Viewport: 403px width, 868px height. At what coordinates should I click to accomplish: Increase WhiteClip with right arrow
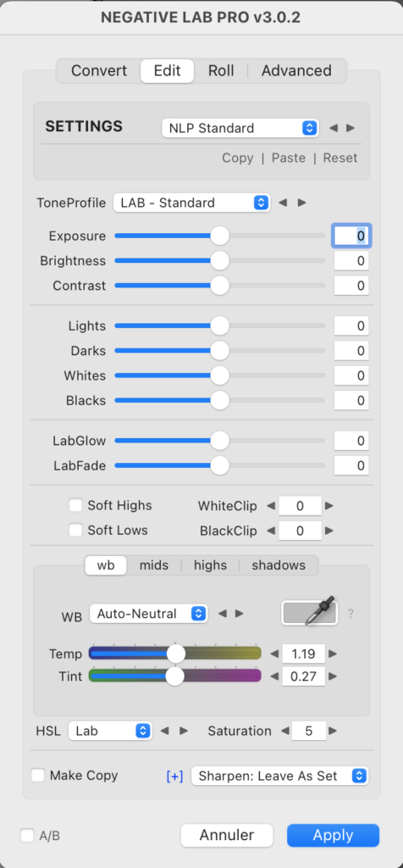[x=329, y=506]
